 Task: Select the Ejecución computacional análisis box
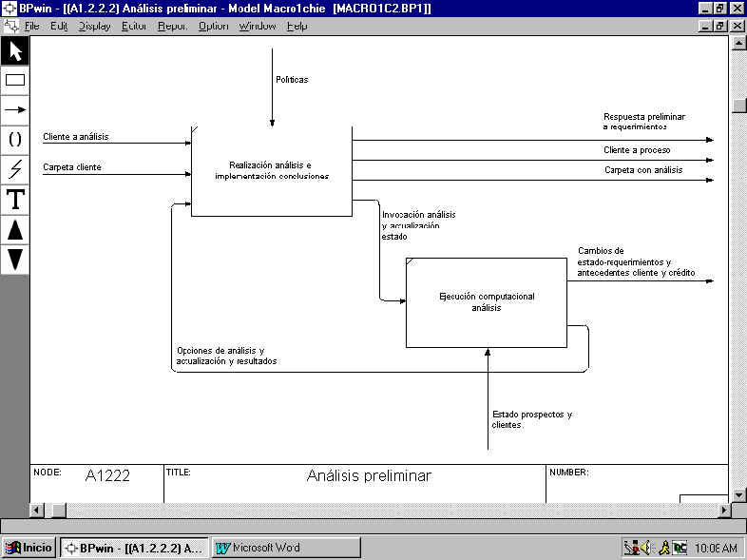pyautogui.click(x=487, y=302)
